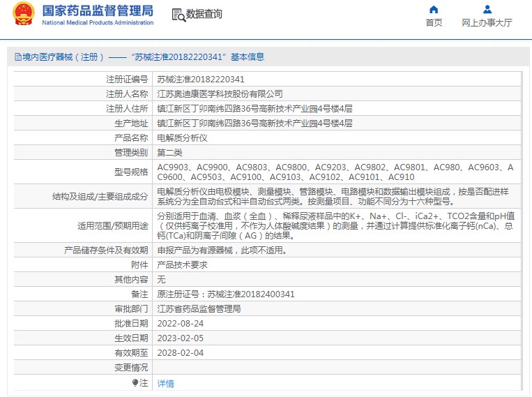
Task: Click the 产品储存条件及有效期 label
Action: [x=106, y=250]
